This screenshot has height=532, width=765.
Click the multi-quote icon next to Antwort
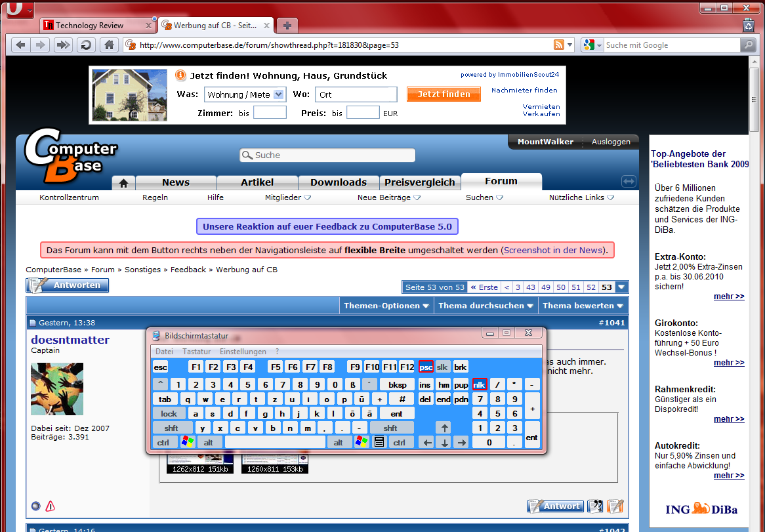pos(594,506)
